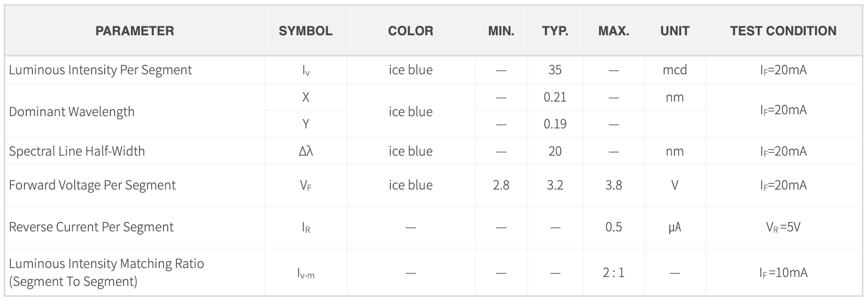This screenshot has height=301, width=868.
Task: Select the Luminous Intensity Per Segment cell
Action: 135,70
